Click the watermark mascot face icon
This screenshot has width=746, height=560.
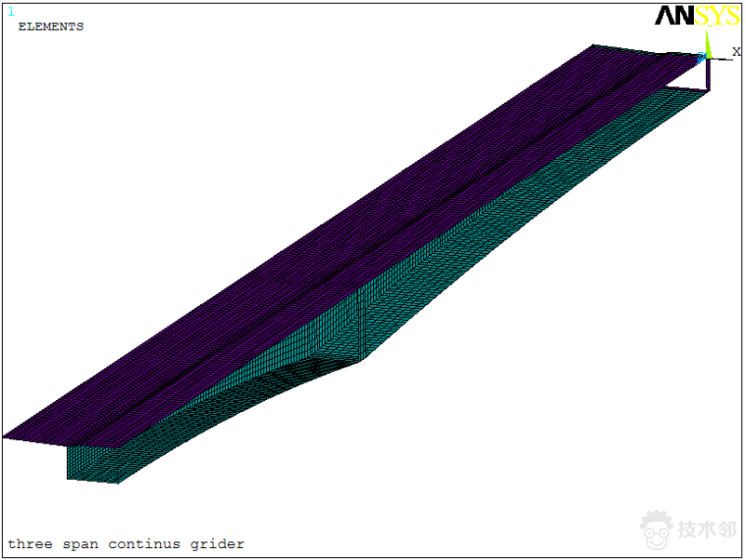[x=657, y=529]
